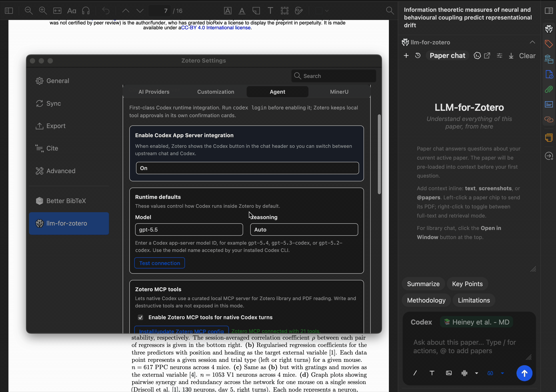This screenshot has height=392, width=556.
Task: Toggle the right context pane
Action: 549,11
